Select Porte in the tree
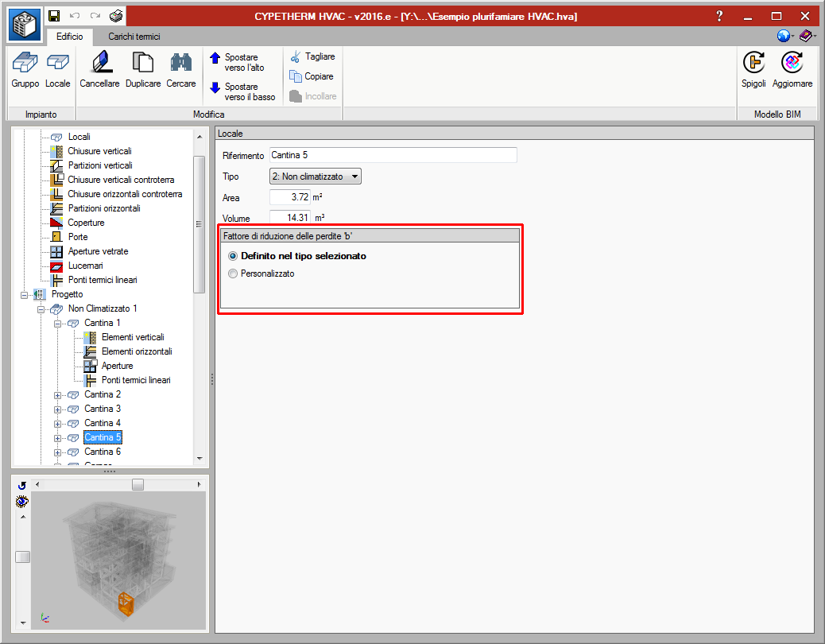Image resolution: width=825 pixels, height=644 pixels. [78, 237]
